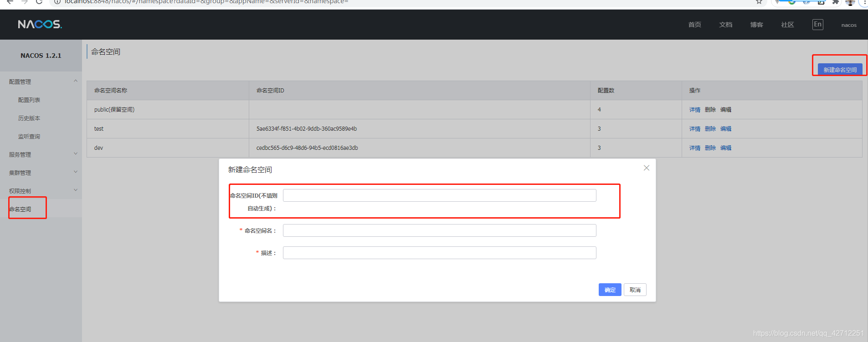Open 监听查询 in sidebar
Image resolution: width=868 pixels, height=342 pixels.
click(29, 136)
